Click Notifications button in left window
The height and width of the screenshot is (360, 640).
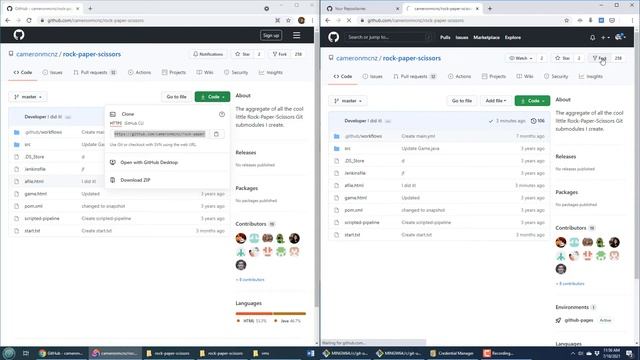208,54
